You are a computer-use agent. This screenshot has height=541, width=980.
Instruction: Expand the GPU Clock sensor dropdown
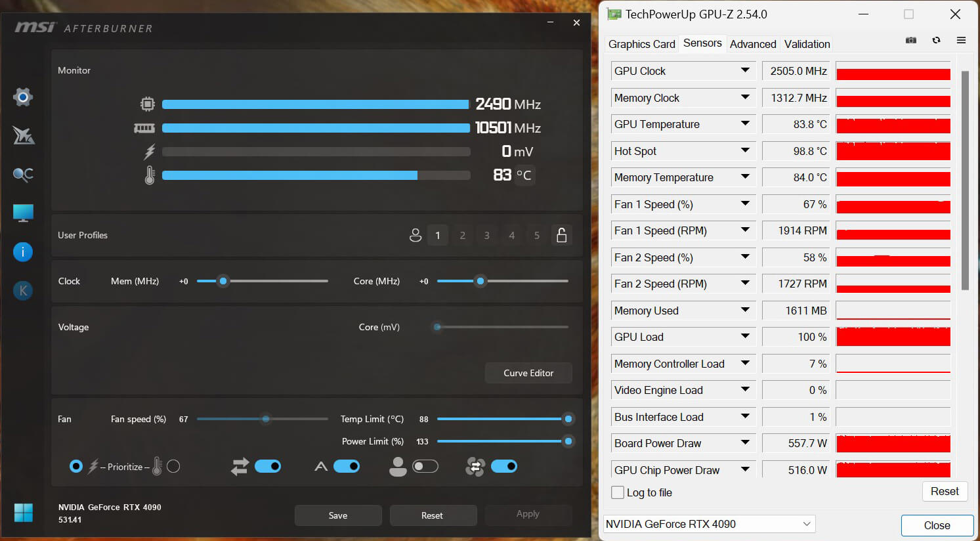click(x=745, y=71)
